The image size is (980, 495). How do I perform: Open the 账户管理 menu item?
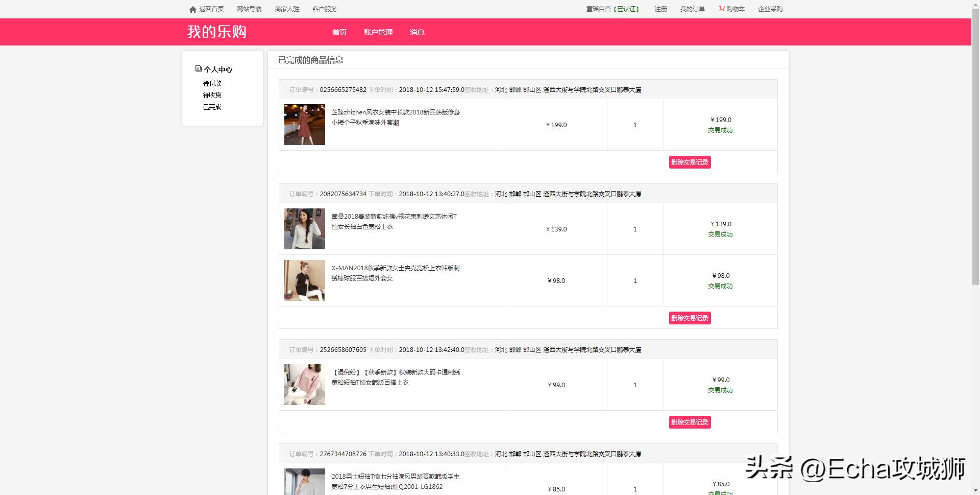tap(378, 32)
